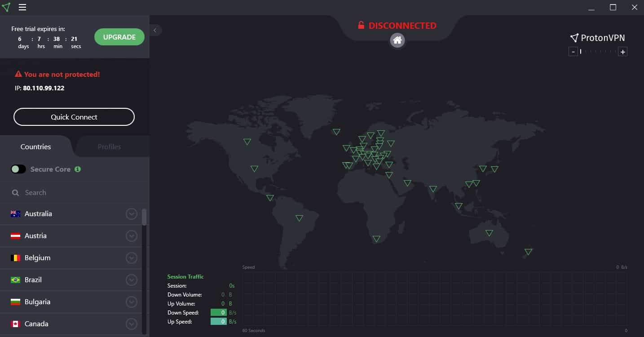
Task: Click the Belgium flag icon
Action: pos(16,258)
